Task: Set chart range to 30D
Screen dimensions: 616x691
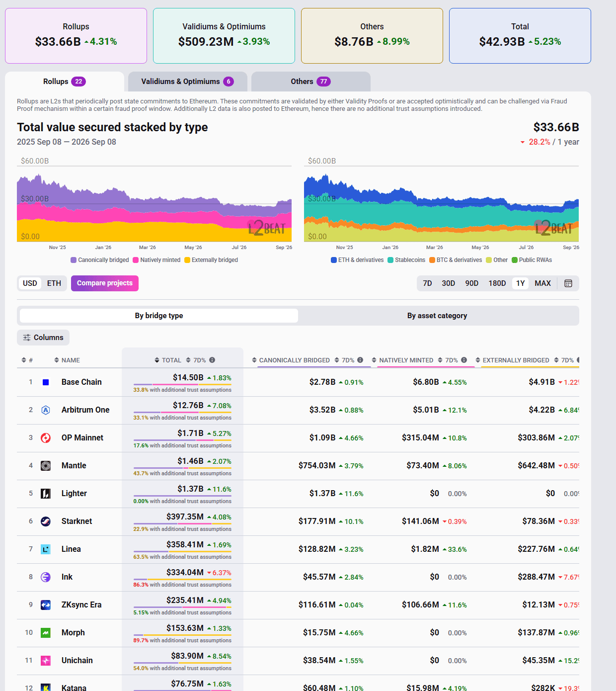Action: click(449, 283)
